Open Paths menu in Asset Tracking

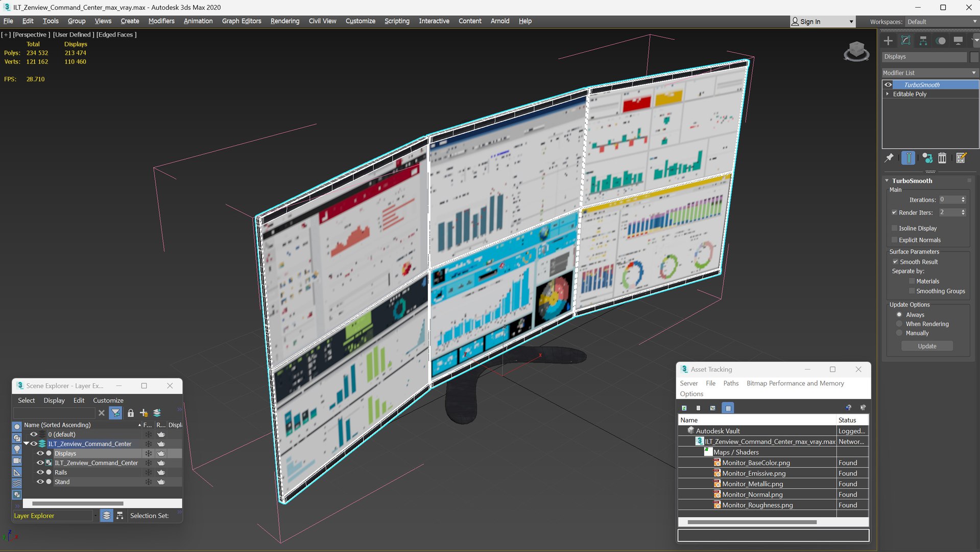point(731,383)
